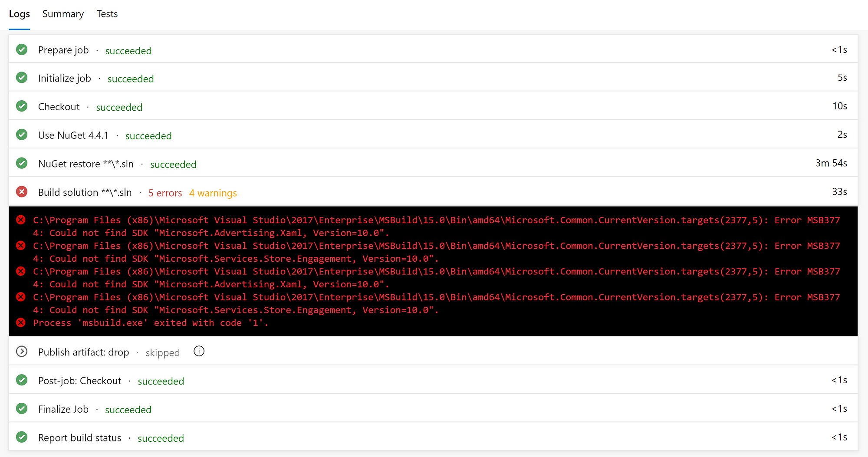The height and width of the screenshot is (457, 868).
Task: Click the success icon for Use NuGet 4.4.1
Action: click(22, 135)
